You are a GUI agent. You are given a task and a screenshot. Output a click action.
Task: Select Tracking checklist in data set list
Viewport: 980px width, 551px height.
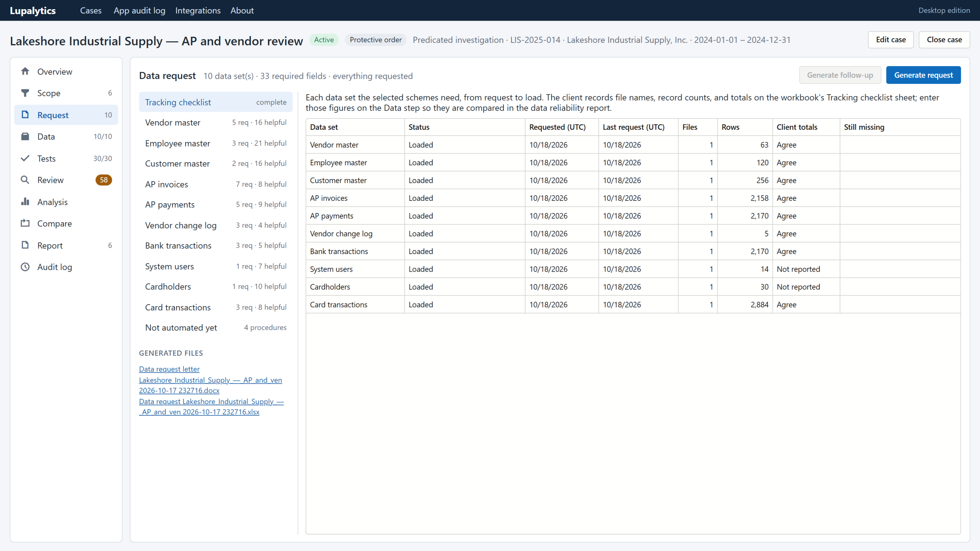click(x=216, y=102)
